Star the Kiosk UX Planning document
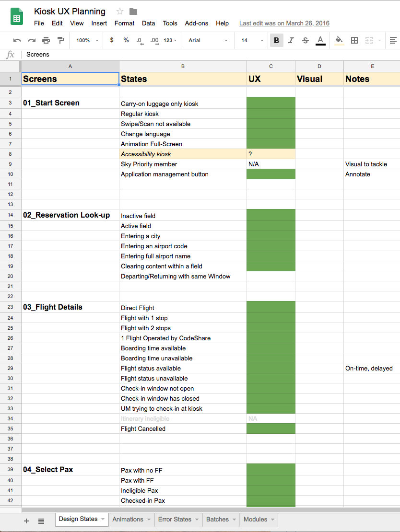Image resolution: width=400 pixels, height=532 pixels. coord(119,12)
